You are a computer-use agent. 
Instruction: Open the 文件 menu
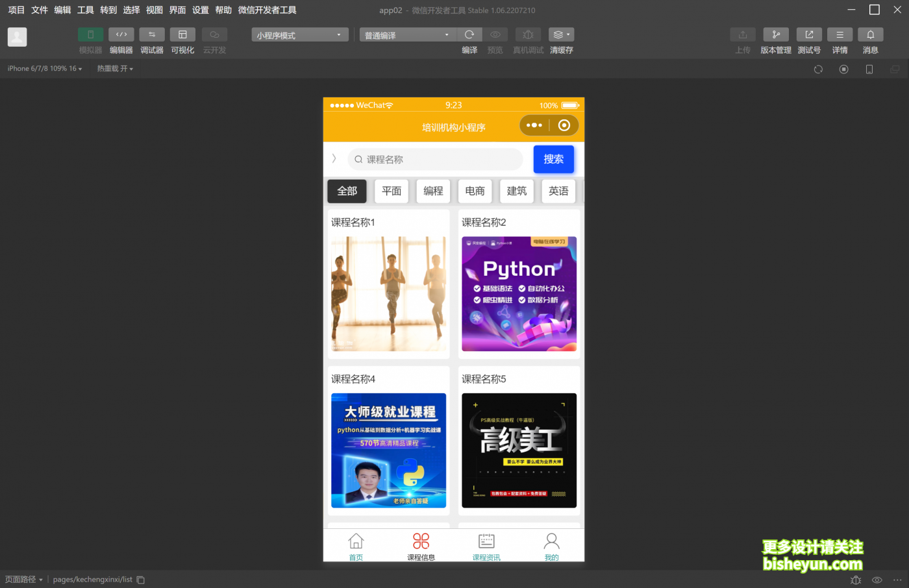(40, 10)
